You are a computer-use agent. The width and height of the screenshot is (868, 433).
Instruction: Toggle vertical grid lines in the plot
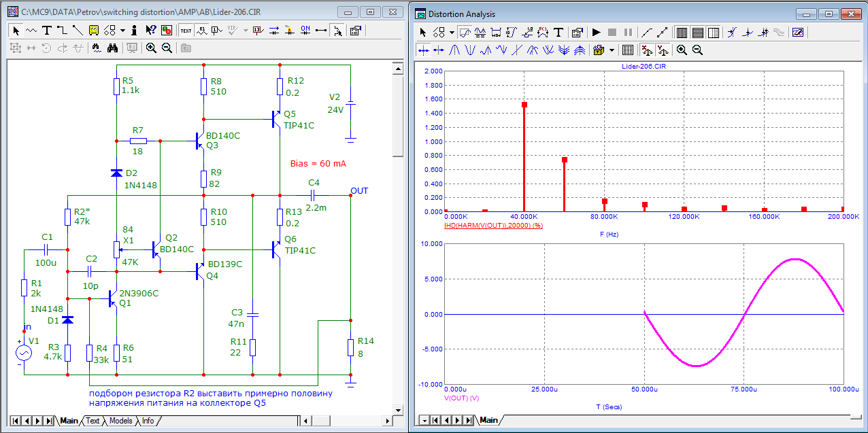point(682,32)
